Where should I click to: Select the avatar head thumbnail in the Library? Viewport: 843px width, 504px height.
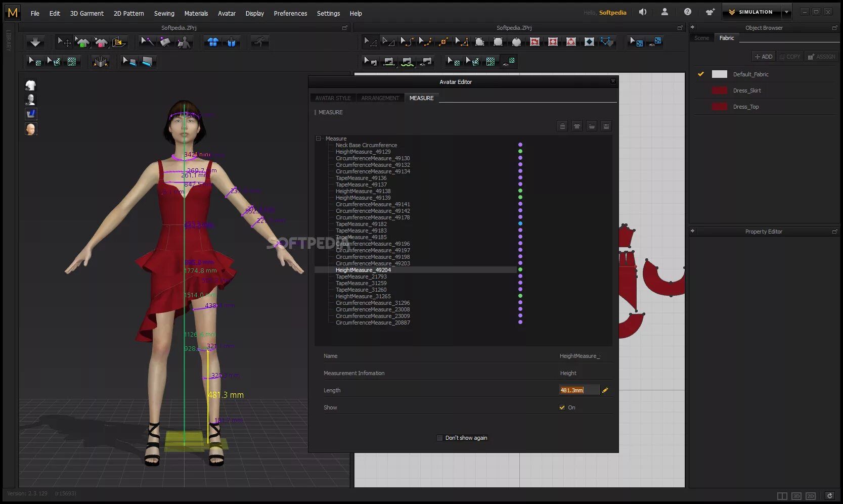click(30, 128)
